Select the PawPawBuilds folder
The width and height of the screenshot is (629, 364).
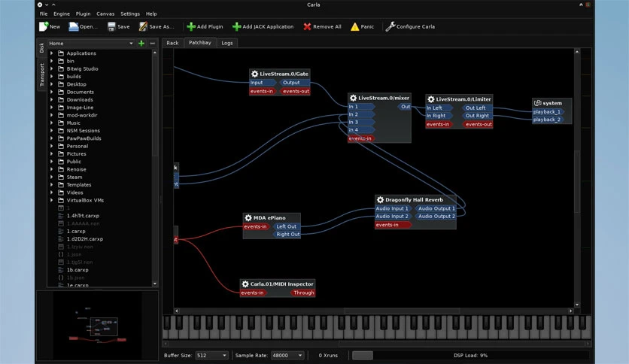[84, 138]
